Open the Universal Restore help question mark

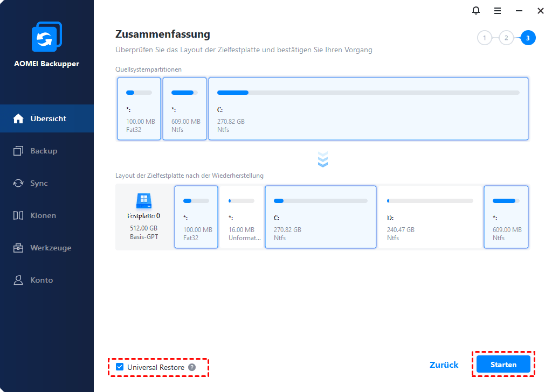click(192, 367)
